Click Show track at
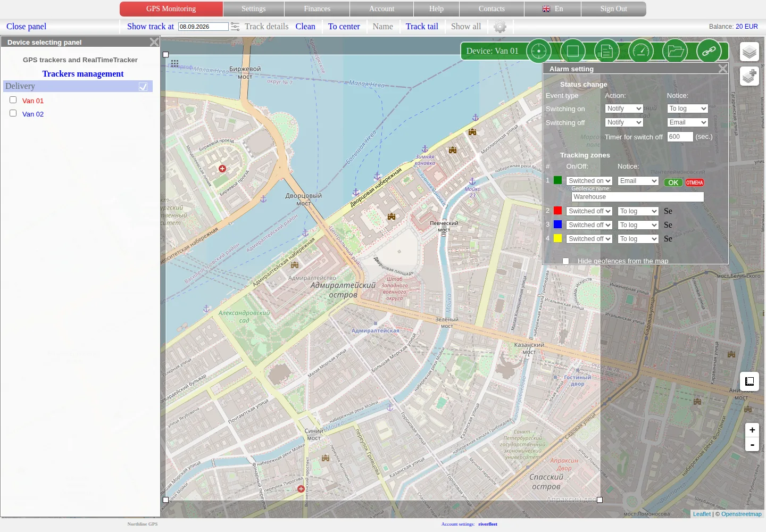 pos(151,27)
